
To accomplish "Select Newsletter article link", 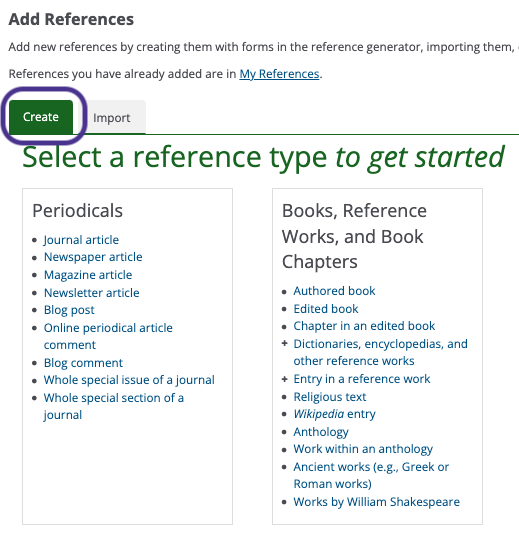I will click(x=92, y=293).
